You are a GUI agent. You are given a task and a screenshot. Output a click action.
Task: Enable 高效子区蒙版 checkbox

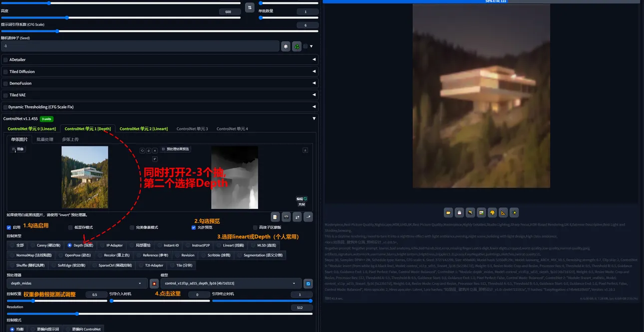pyautogui.click(x=255, y=227)
